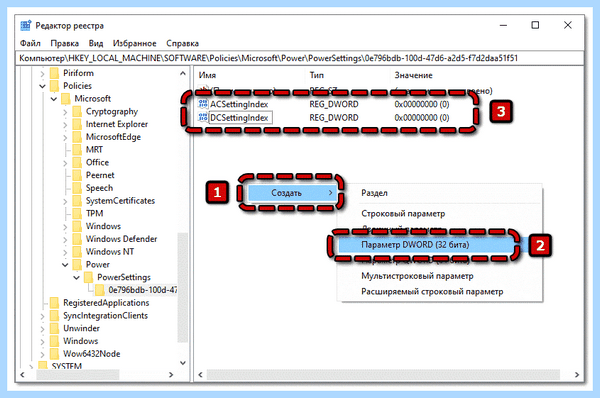The height and width of the screenshot is (398, 600).
Task: Click the DCSettingIndex name edit field
Action: tap(240, 117)
